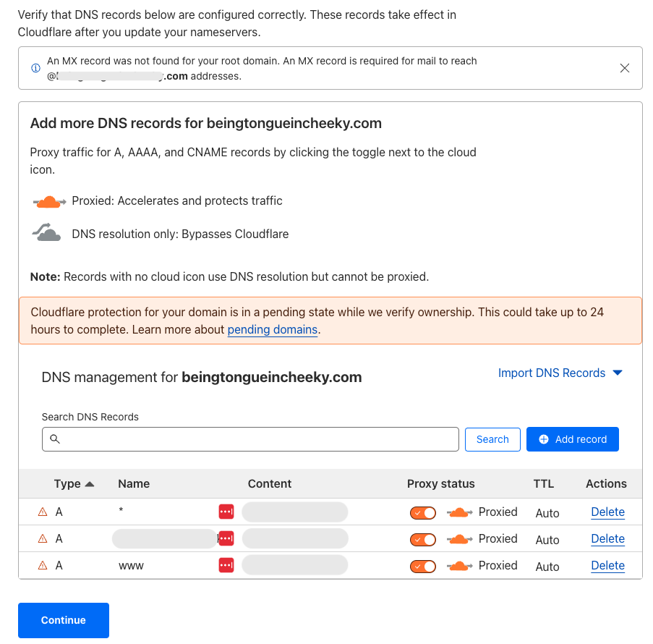Click the info icon in MX notice

(x=36, y=68)
